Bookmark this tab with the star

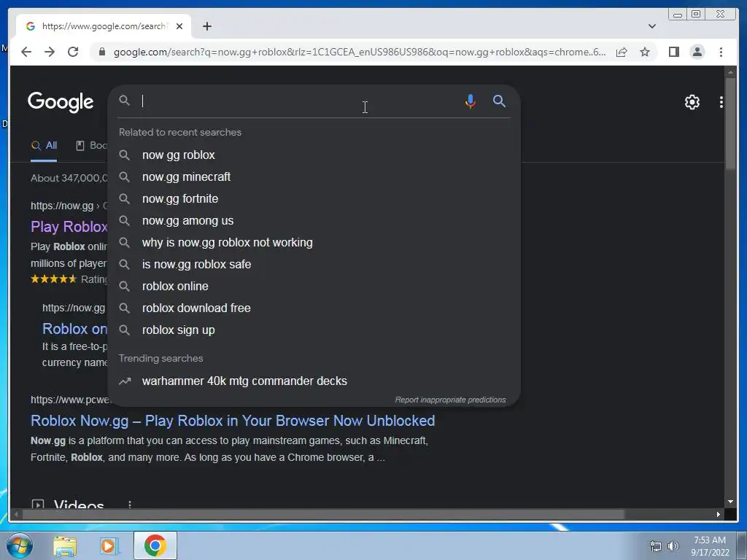[x=645, y=52]
